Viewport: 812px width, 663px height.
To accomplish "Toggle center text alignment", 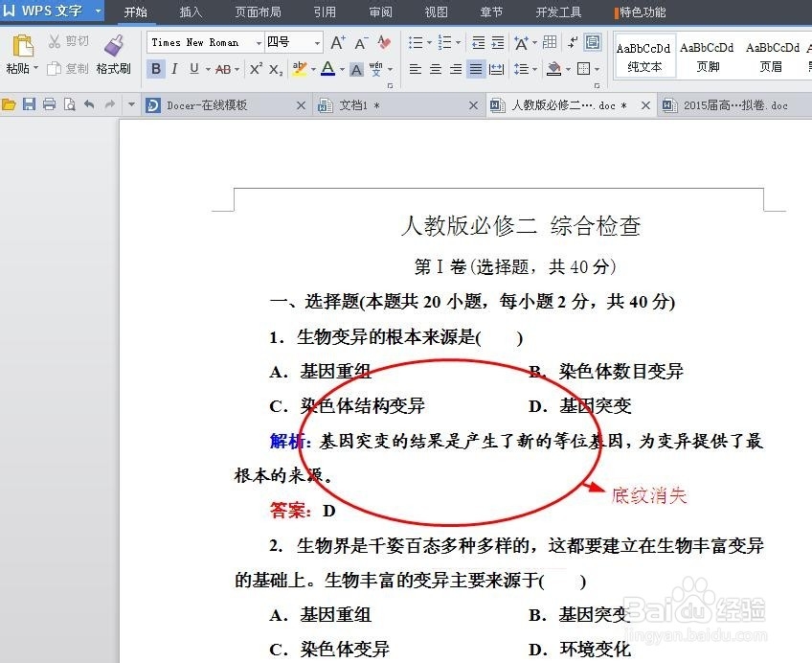I will (x=435, y=69).
